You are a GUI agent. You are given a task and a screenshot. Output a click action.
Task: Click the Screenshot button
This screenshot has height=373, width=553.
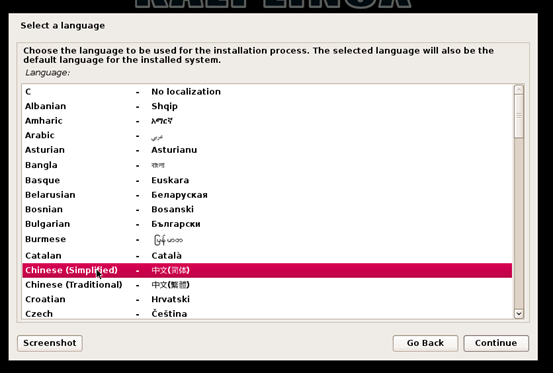(50, 343)
